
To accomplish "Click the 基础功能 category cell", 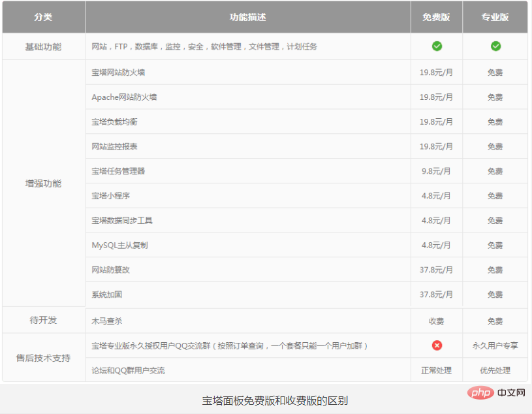I will click(43, 47).
